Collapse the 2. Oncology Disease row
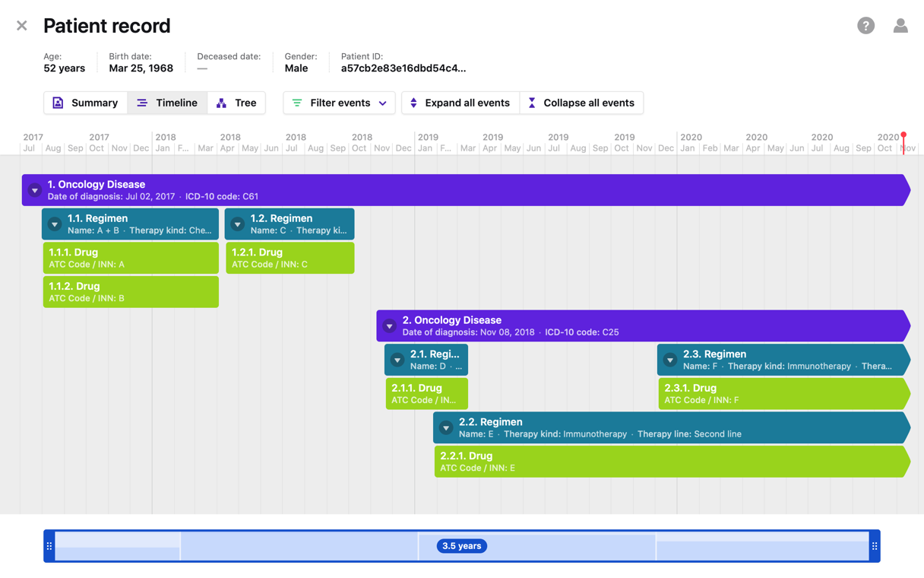Image resolution: width=924 pixels, height=578 pixels. (390, 326)
